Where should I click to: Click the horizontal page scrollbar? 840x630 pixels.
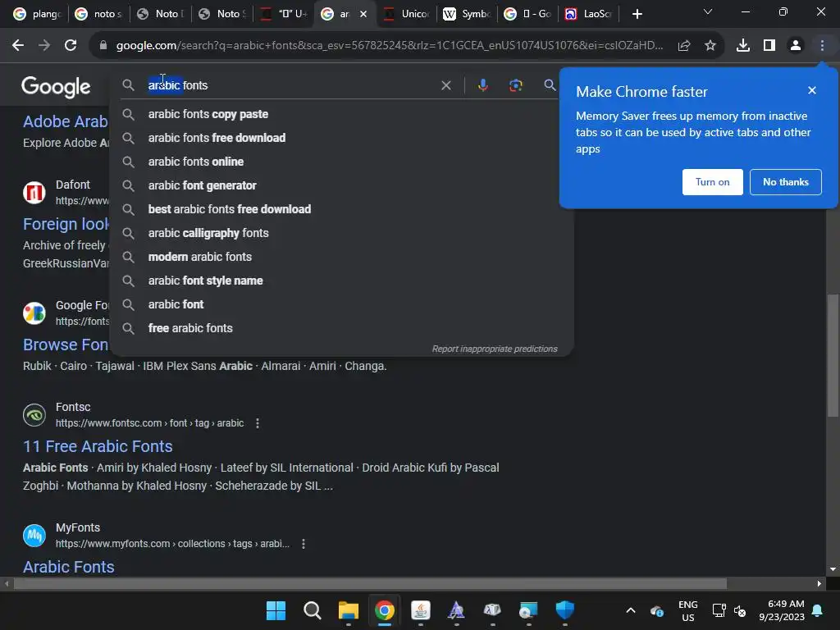tap(370, 583)
